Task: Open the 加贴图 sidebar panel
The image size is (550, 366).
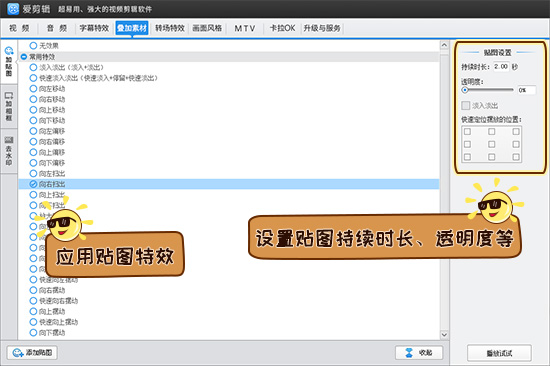Action: (9, 61)
